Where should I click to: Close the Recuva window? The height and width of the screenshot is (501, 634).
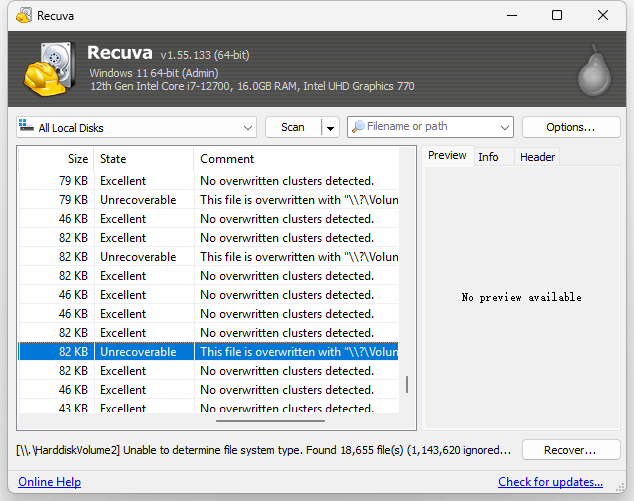603,15
